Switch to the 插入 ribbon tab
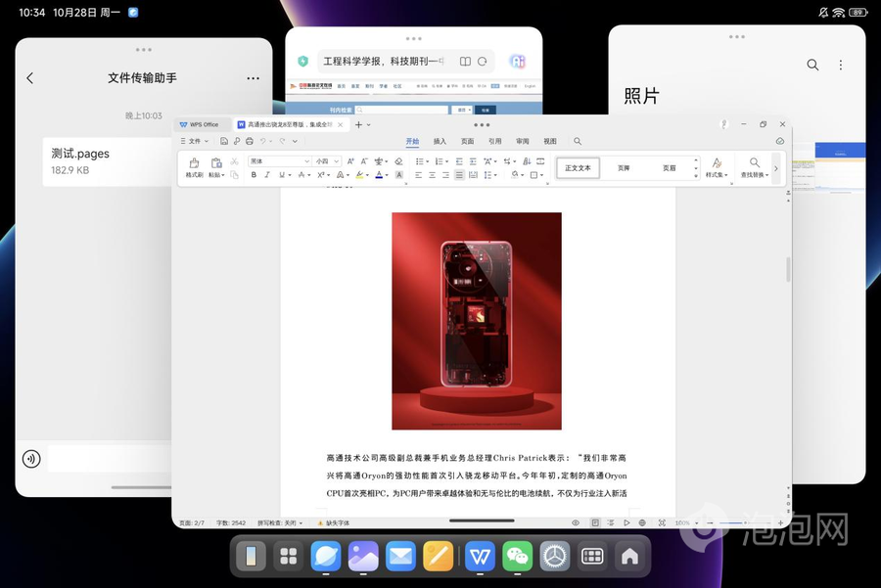The image size is (881, 588). 440,142
